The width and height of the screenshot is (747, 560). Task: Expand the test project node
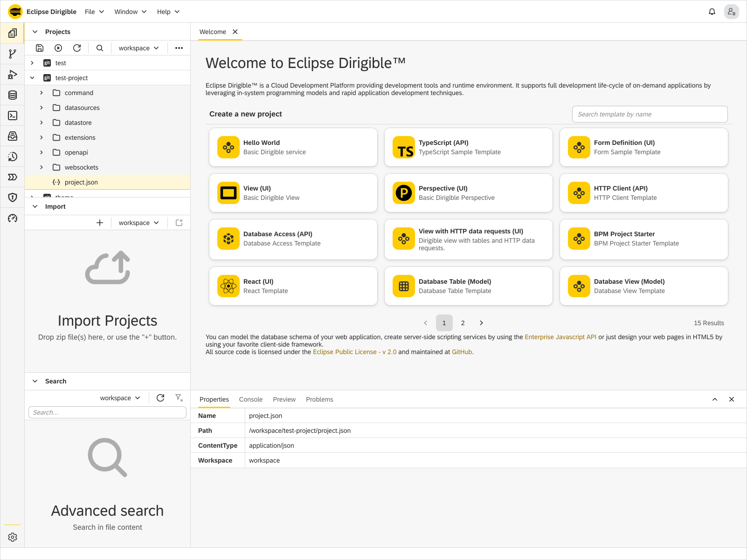(32, 63)
